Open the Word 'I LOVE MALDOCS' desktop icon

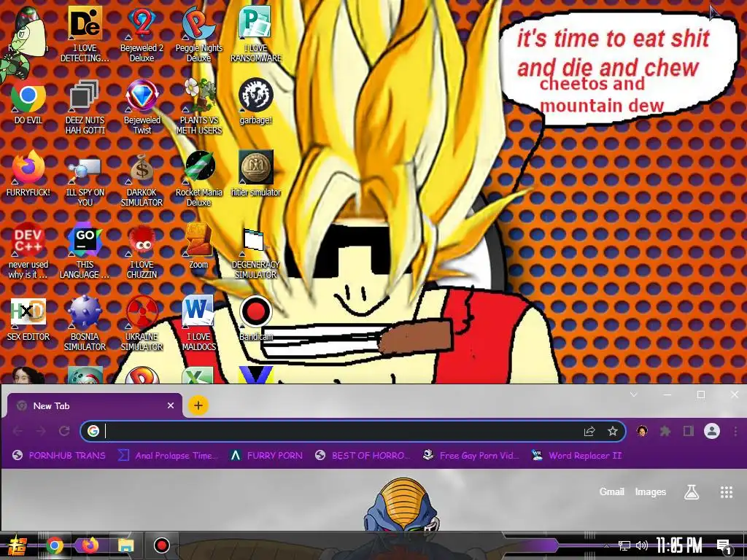198,323
